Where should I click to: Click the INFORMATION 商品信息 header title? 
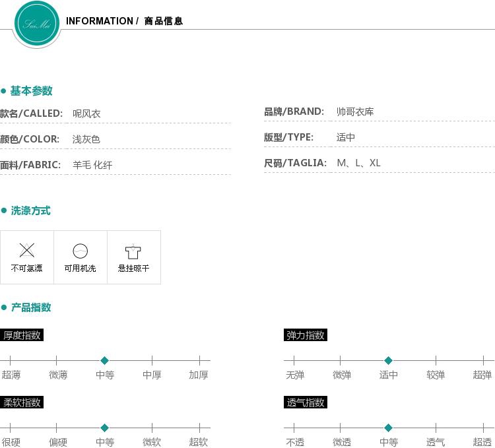coord(124,21)
